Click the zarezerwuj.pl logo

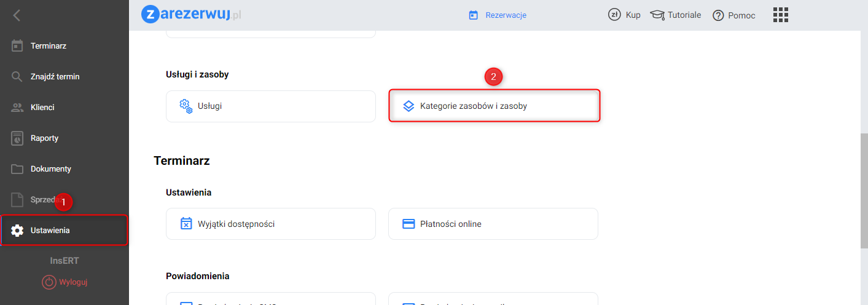coord(191,14)
